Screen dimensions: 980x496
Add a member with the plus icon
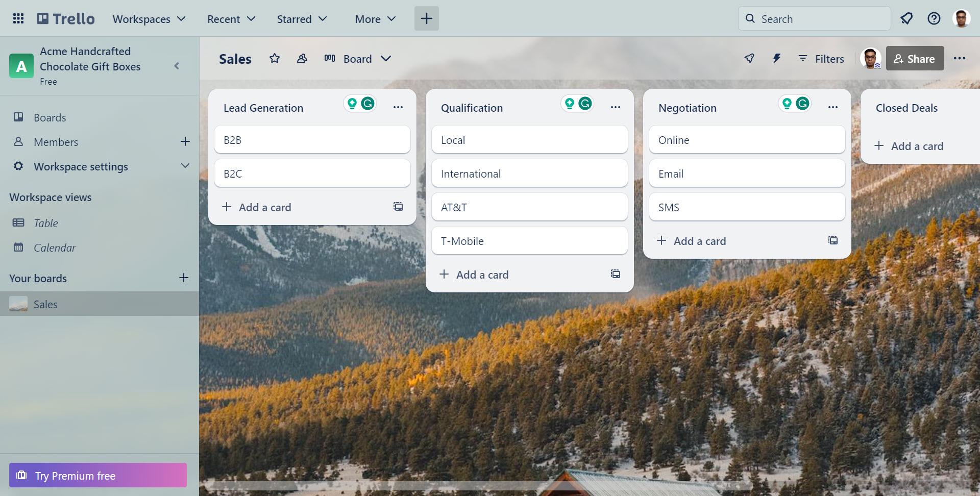[185, 141]
